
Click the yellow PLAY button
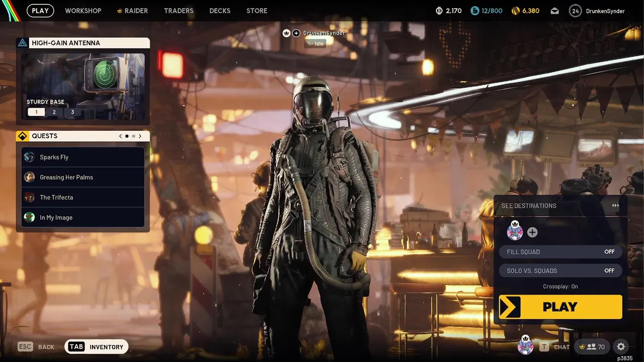pyautogui.click(x=560, y=307)
